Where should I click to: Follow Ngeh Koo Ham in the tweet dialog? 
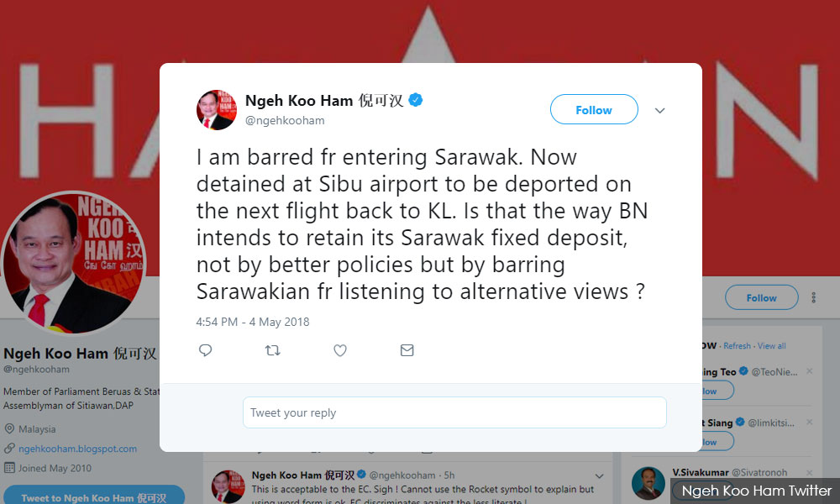point(594,109)
